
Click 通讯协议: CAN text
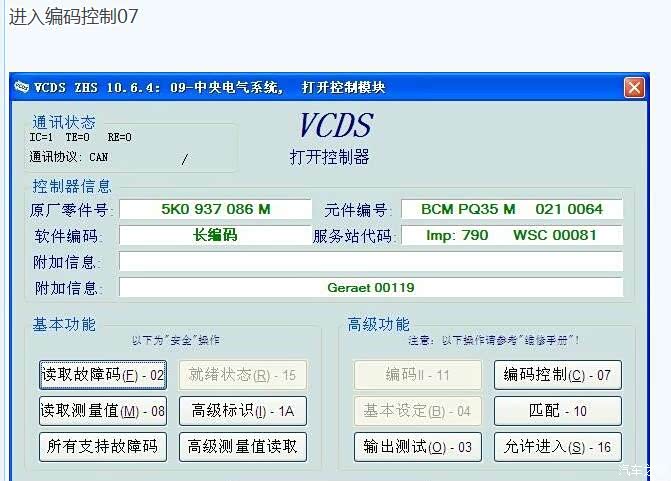(68, 157)
